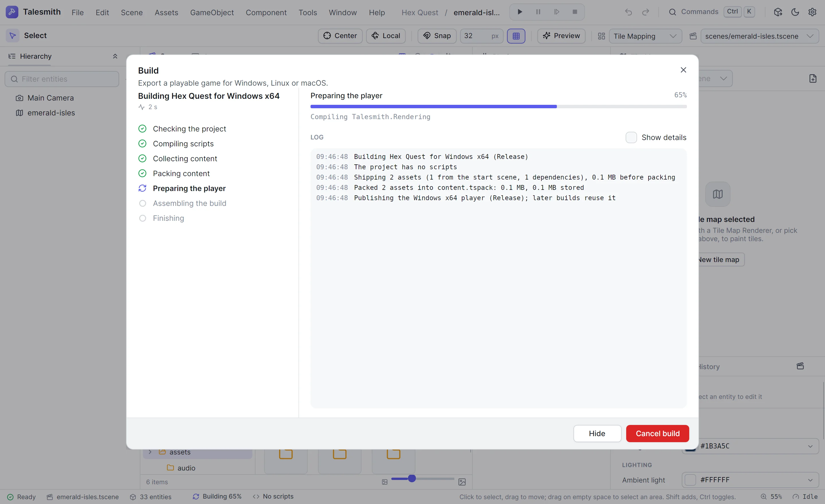Screen dimensions: 825x504
Task: Open the GameObject menu
Action: pyautogui.click(x=212, y=12)
